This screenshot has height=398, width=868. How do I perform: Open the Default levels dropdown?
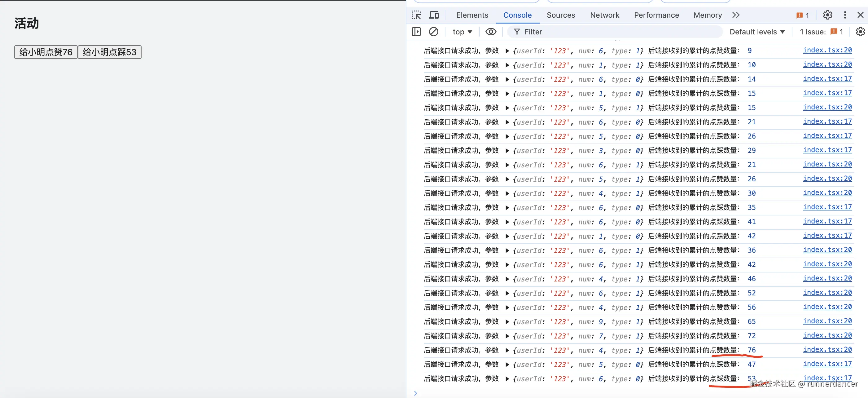757,32
